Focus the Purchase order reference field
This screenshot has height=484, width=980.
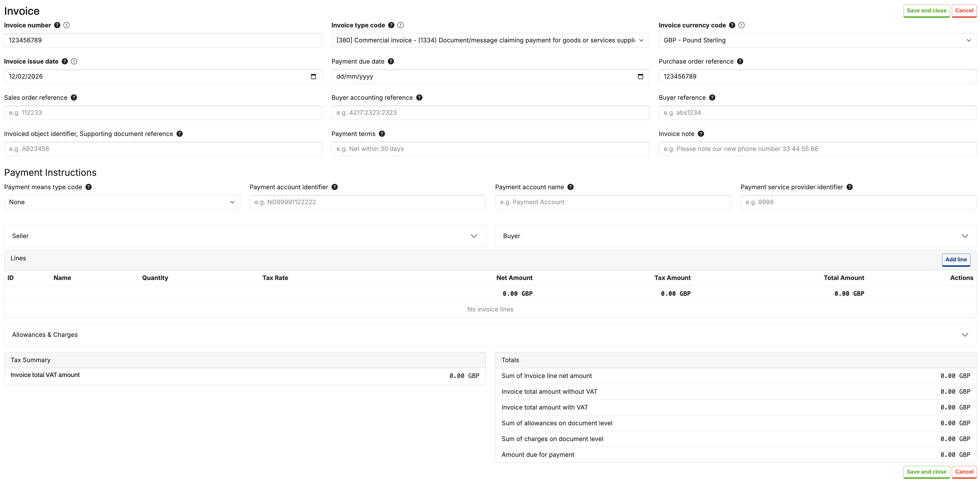point(817,77)
